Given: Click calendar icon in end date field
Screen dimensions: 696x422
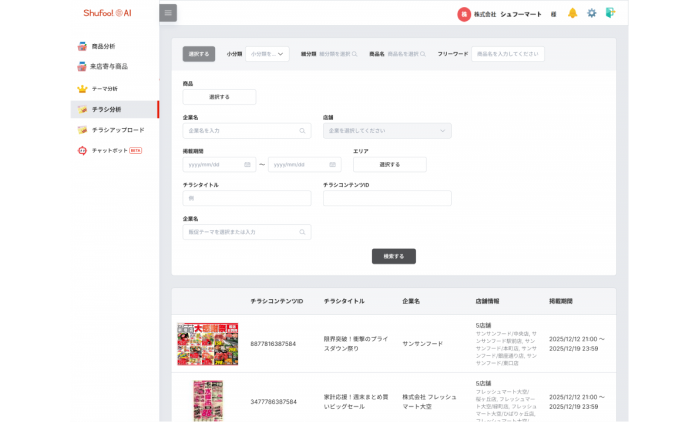Looking at the screenshot, I should point(332,164).
